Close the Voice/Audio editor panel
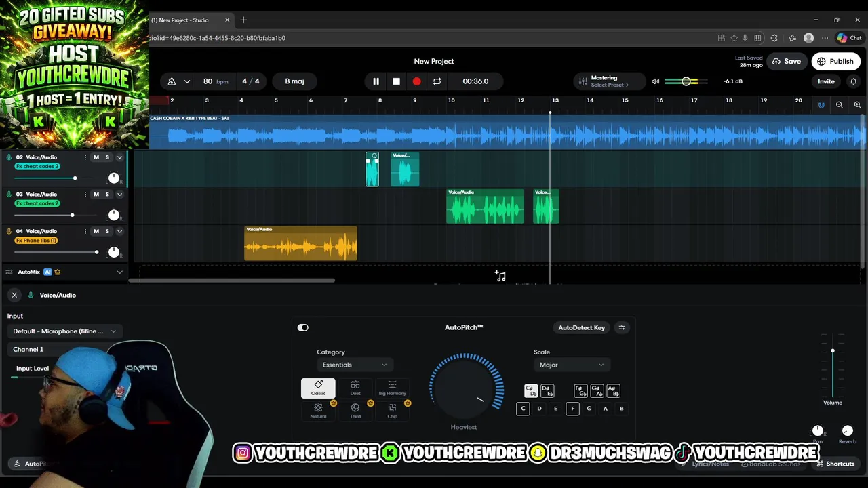Screen dimensions: 868x488 click(x=14, y=296)
